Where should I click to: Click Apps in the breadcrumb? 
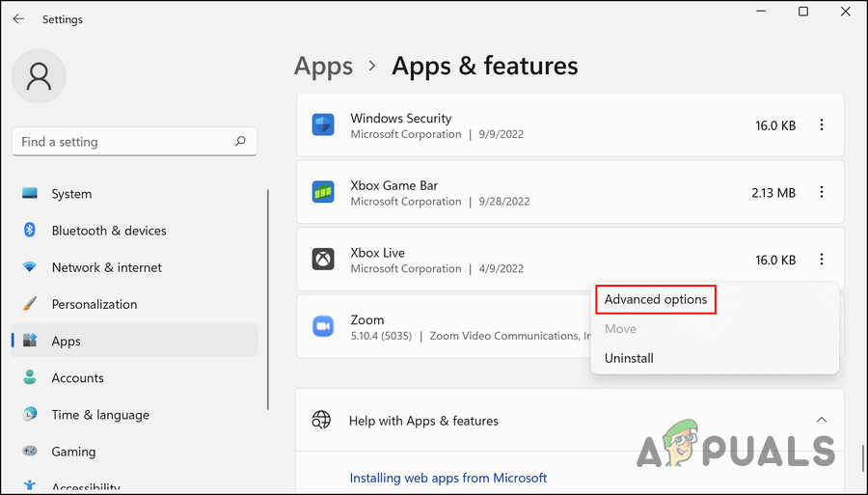point(323,67)
